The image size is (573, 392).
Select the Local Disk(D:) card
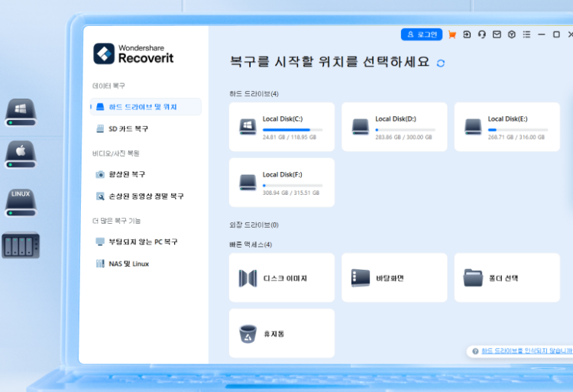394,127
